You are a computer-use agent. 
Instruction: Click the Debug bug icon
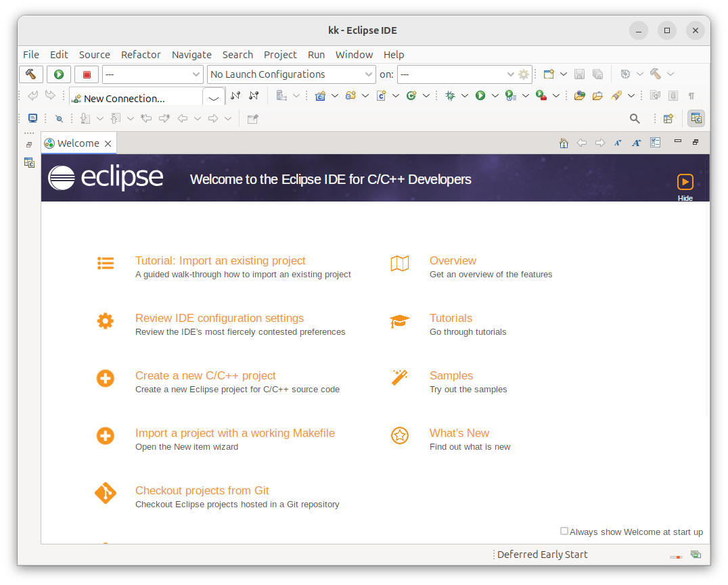450,96
